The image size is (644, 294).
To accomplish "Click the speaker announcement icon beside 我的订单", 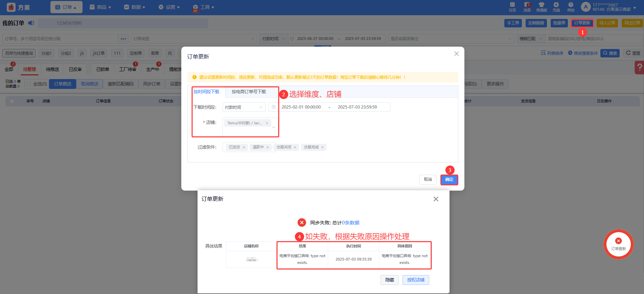I will tap(31, 23).
